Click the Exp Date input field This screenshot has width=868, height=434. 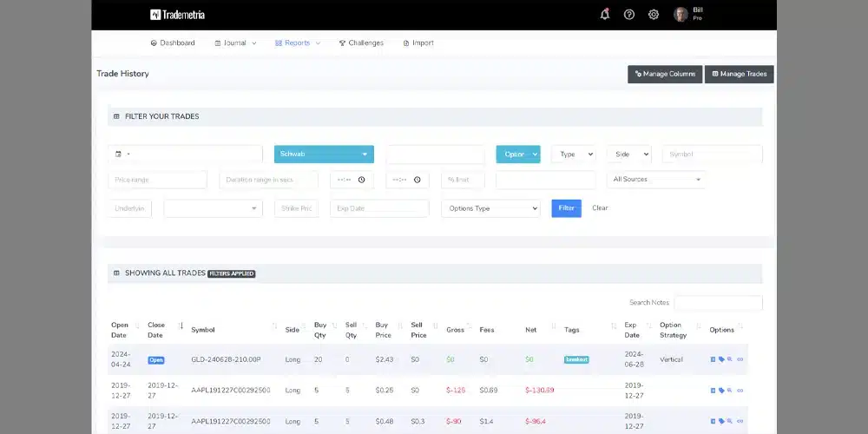379,208
